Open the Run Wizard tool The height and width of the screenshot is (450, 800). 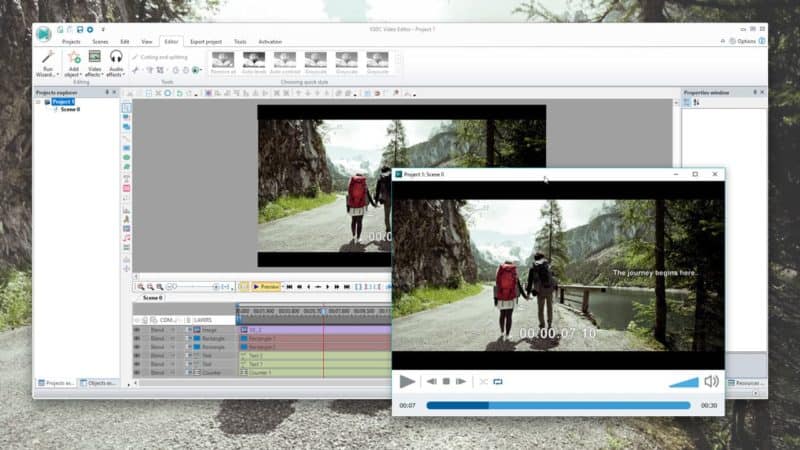[x=47, y=64]
